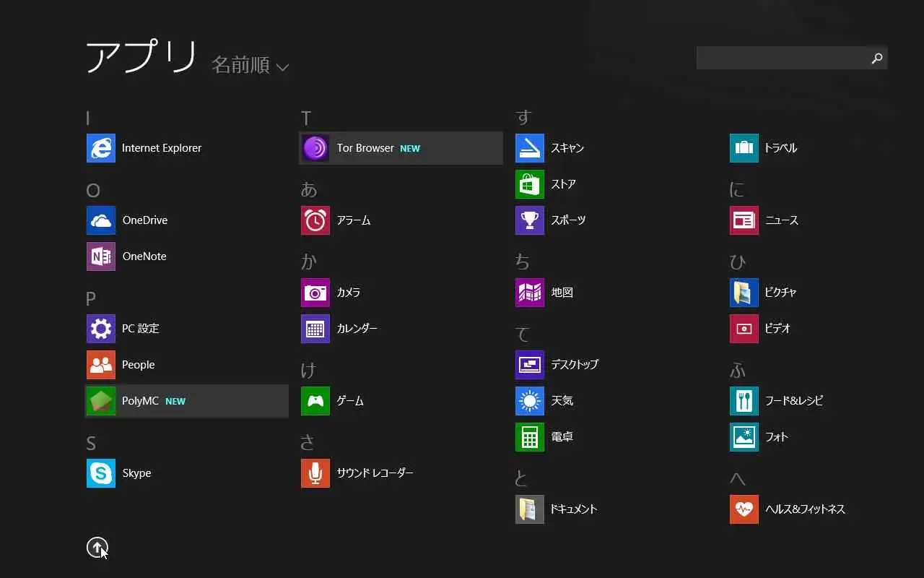Image resolution: width=924 pixels, height=578 pixels.
Task: Open the アラーム alarm clock icon
Action: click(315, 220)
